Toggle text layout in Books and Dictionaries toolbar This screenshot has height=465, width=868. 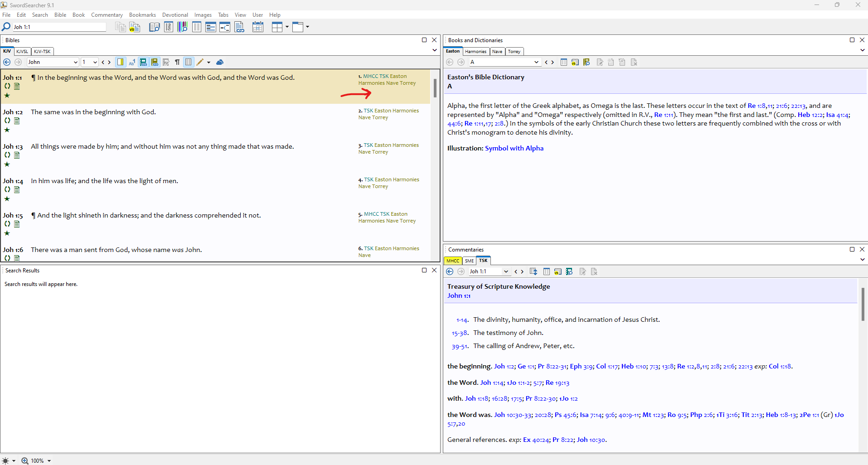(x=564, y=62)
